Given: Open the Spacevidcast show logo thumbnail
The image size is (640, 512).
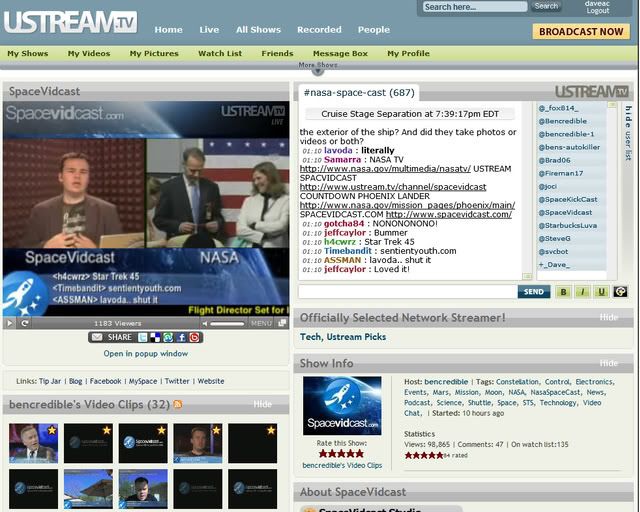Looking at the screenshot, I should (x=342, y=406).
